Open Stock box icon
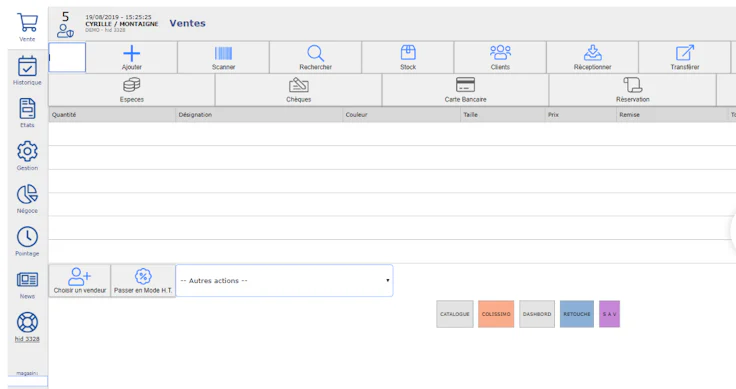This screenshot has width=736, height=389. (x=408, y=53)
